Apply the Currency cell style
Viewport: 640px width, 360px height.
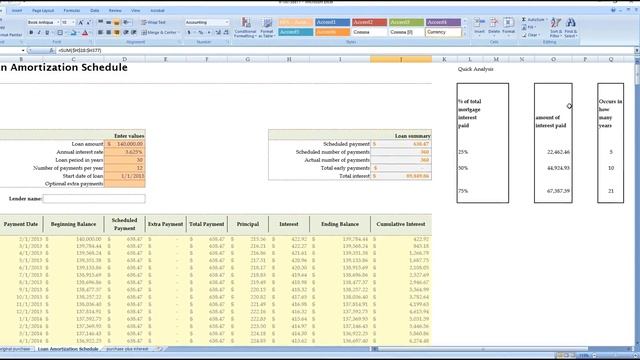tap(443, 32)
